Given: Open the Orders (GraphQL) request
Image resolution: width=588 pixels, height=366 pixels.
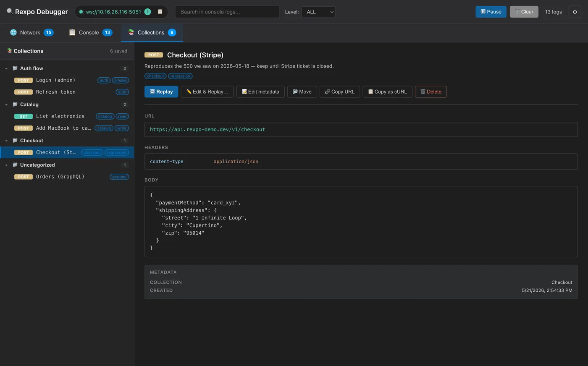Looking at the screenshot, I should (x=67, y=177).
